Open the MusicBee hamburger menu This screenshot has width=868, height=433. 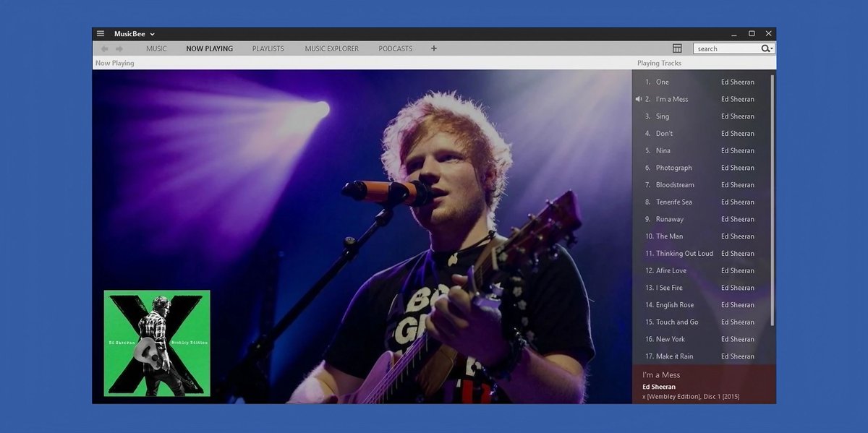[x=100, y=33]
